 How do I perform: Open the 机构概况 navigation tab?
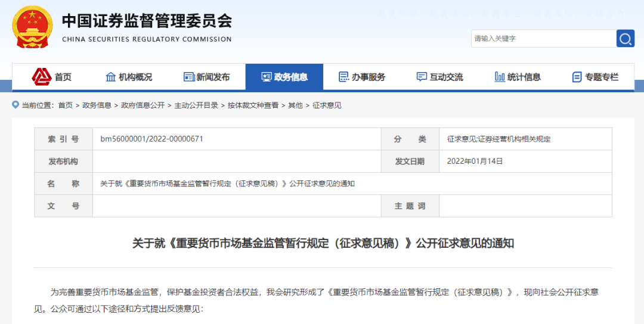[x=129, y=77]
